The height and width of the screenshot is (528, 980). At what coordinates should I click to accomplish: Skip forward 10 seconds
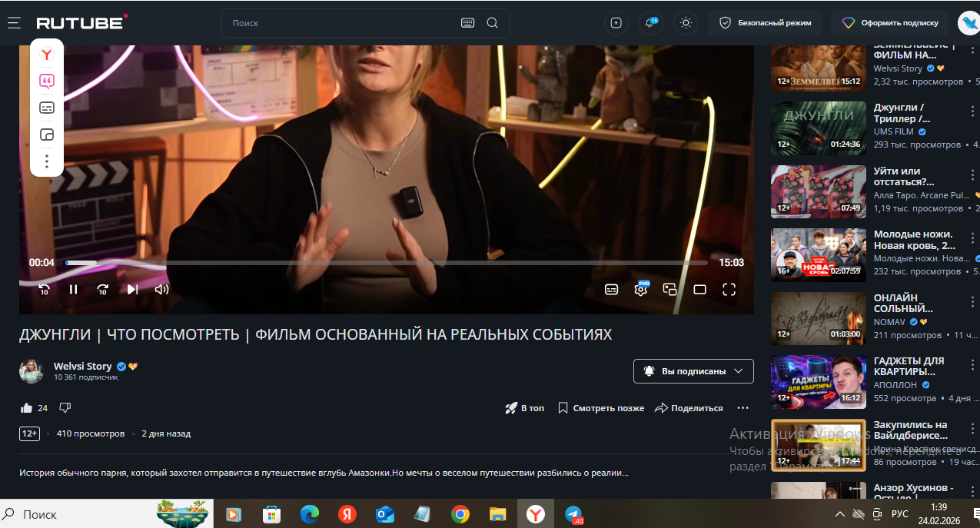pyautogui.click(x=103, y=290)
